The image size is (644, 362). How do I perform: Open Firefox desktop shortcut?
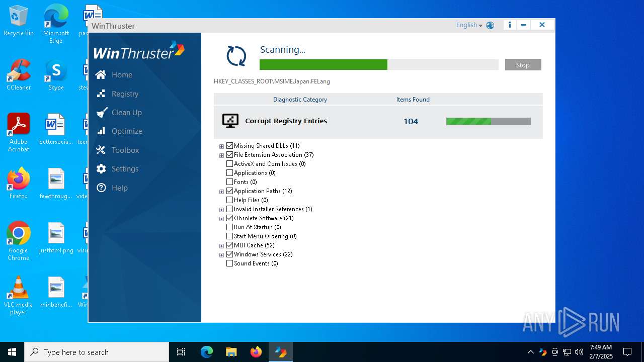tap(19, 184)
